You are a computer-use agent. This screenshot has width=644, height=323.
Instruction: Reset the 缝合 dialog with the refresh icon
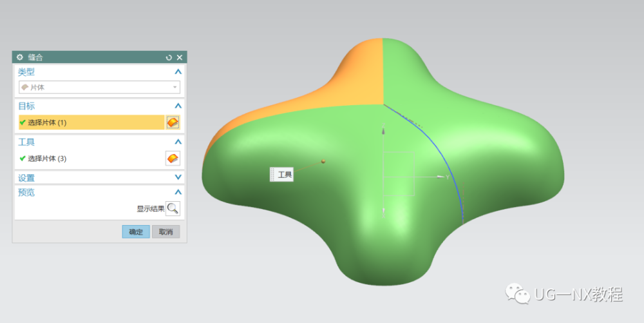[x=168, y=57]
